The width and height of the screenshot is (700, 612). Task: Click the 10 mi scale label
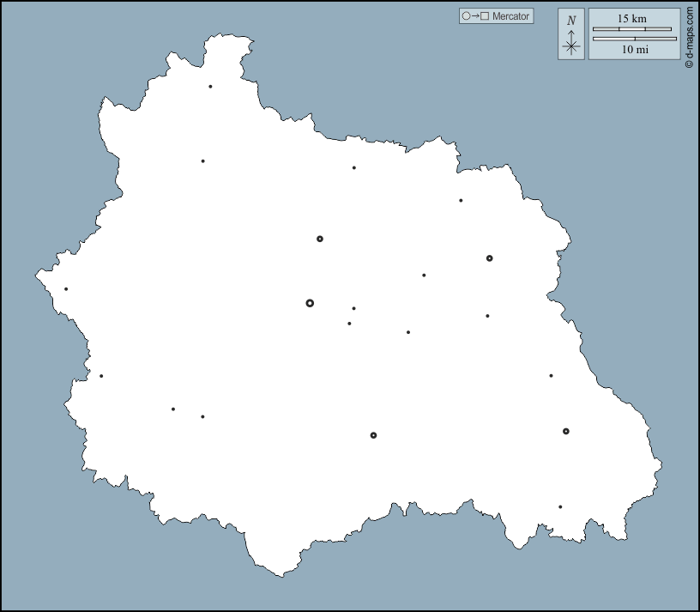point(635,50)
